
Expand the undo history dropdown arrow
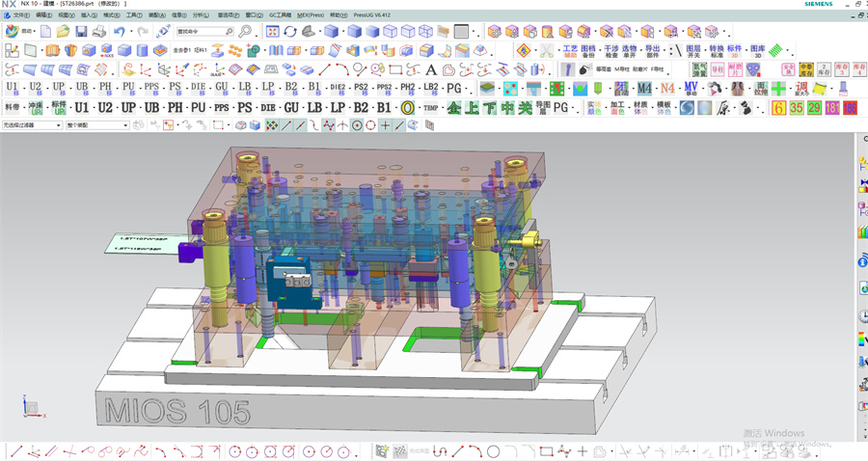pyautogui.click(x=131, y=32)
